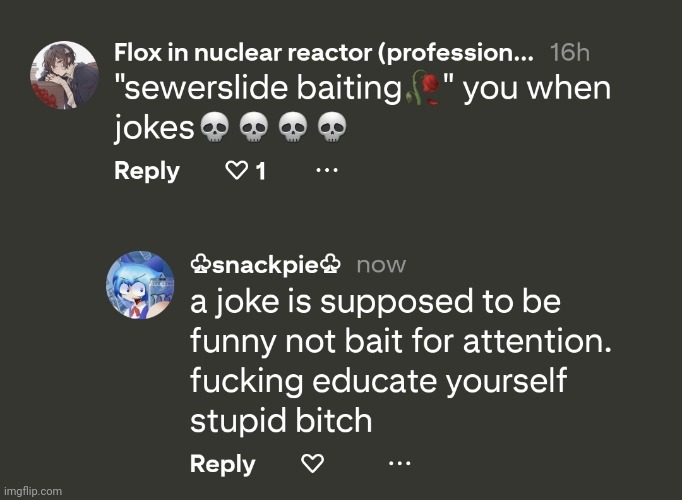Open the three-dot menu under snackpie's comment
This screenshot has width=682, height=500.
point(399,463)
